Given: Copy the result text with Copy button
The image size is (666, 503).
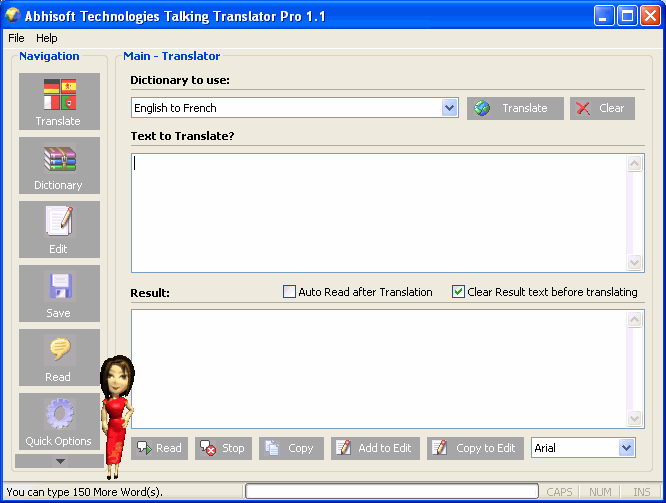Looking at the screenshot, I should coord(291,448).
